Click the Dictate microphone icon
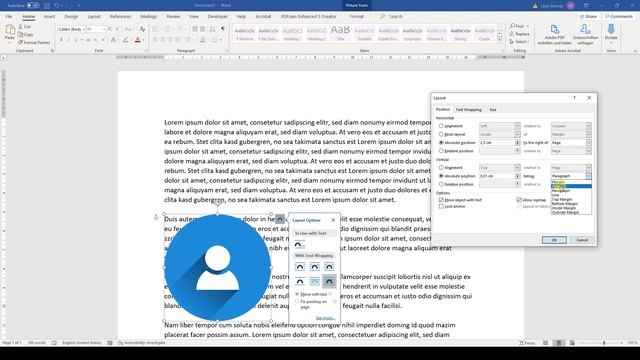 pos(611,29)
